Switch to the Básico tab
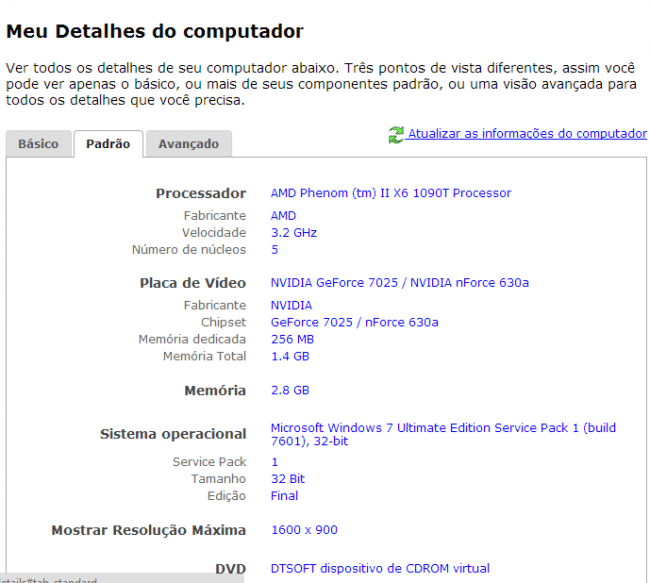650x583 pixels. point(39,144)
